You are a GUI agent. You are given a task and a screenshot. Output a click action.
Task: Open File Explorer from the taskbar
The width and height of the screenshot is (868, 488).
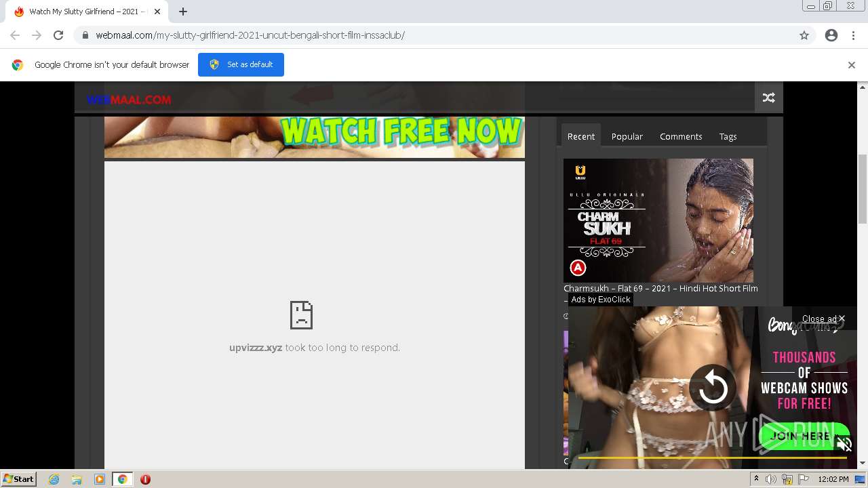coord(77,479)
